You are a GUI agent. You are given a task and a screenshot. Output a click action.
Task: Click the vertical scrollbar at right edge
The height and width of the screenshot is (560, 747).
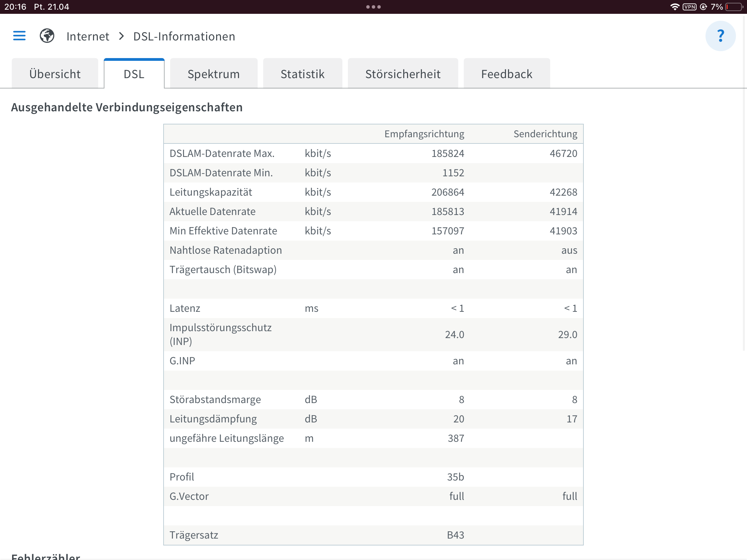744,183
